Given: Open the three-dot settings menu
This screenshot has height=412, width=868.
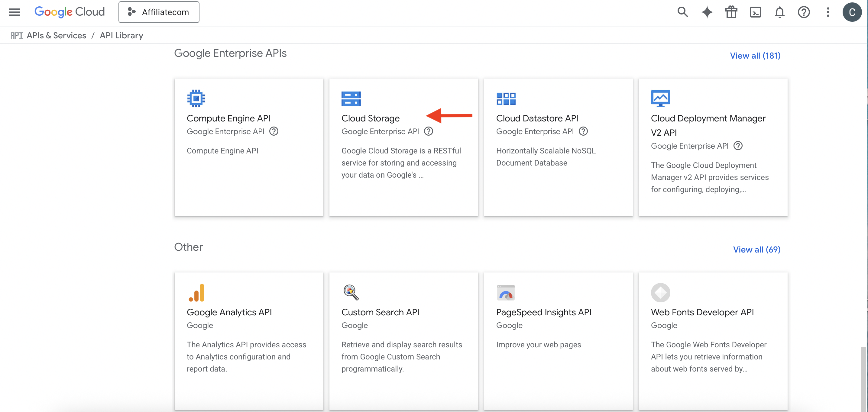Looking at the screenshot, I should pyautogui.click(x=828, y=12).
